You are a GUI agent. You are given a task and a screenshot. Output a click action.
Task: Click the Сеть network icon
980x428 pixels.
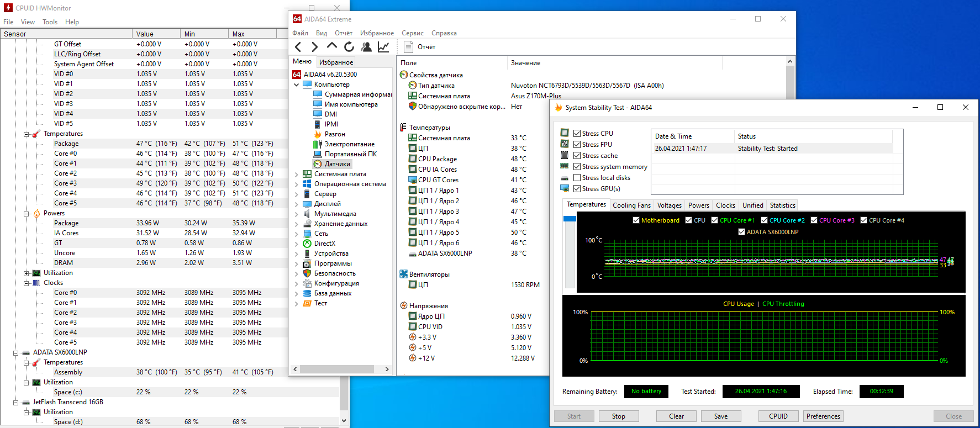[x=307, y=234]
